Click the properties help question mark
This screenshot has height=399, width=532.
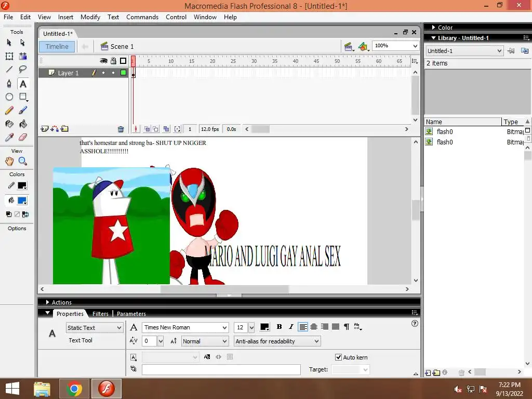[x=415, y=324]
